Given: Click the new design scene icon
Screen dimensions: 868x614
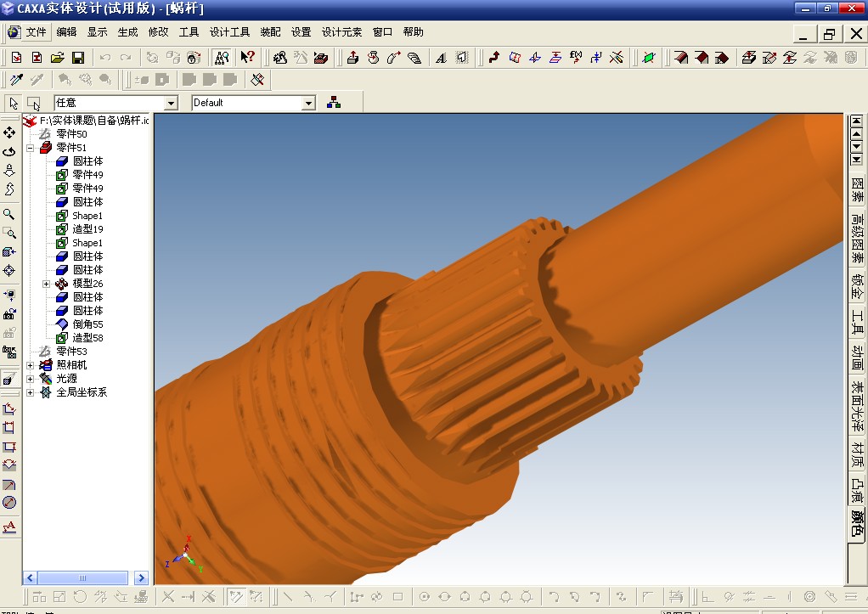Looking at the screenshot, I should click(x=17, y=57).
